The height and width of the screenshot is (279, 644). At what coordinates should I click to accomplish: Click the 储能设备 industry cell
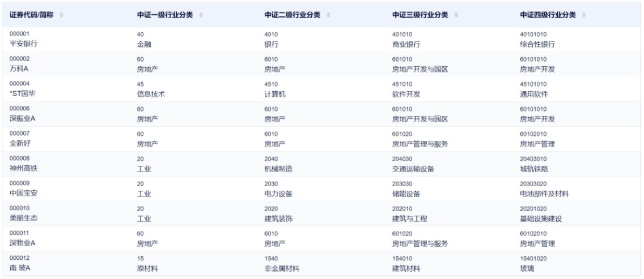point(406,194)
